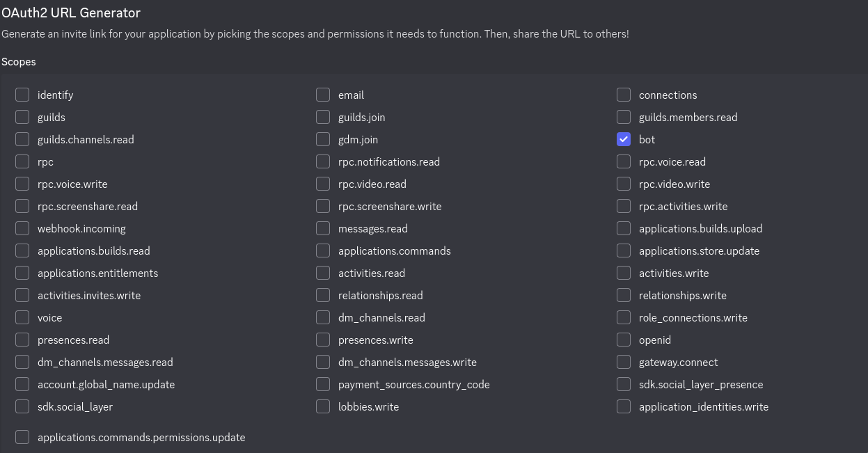Image resolution: width=868 pixels, height=453 pixels.
Task: Check the rpc scope checkbox
Action: (x=22, y=161)
